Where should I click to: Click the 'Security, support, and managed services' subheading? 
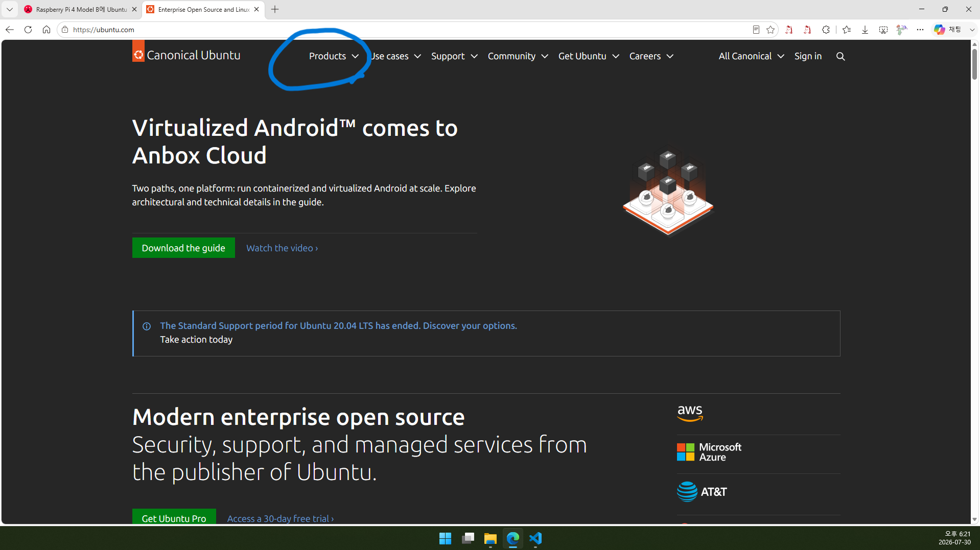(x=360, y=458)
